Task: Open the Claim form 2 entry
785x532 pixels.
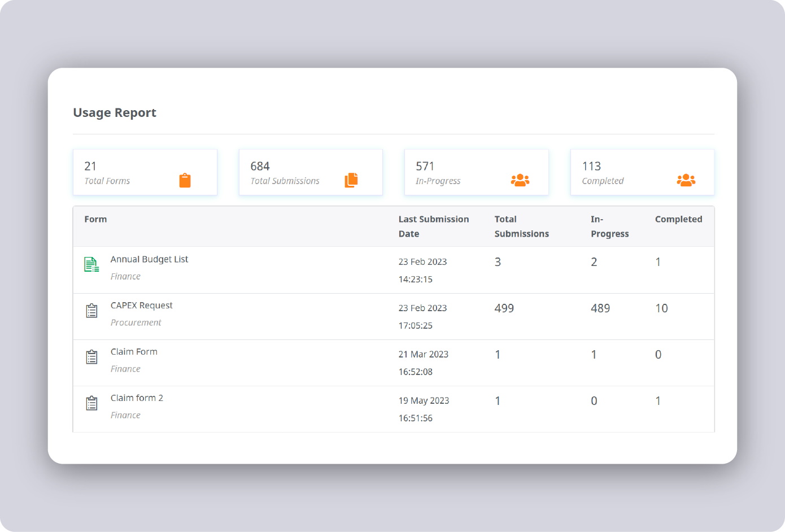Action: pyautogui.click(x=137, y=398)
